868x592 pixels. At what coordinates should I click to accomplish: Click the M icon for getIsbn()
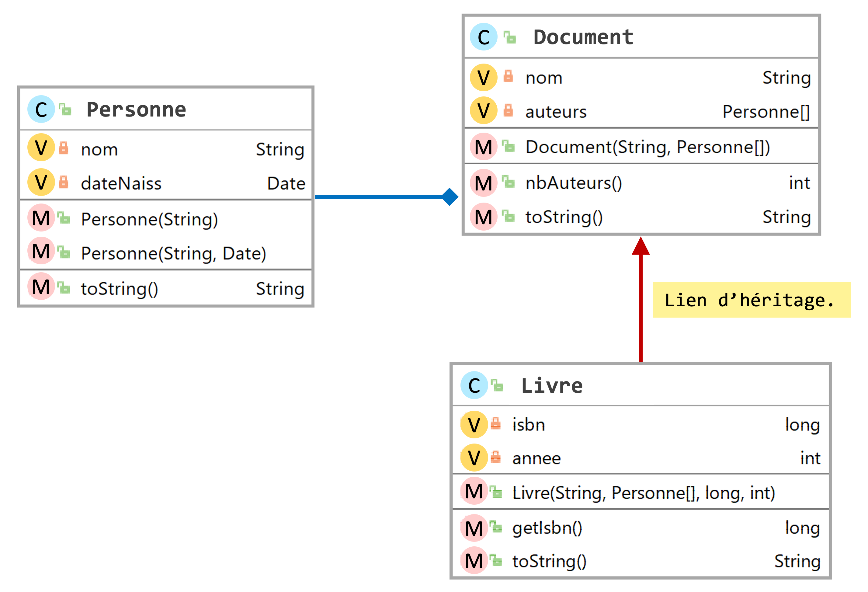click(x=474, y=528)
